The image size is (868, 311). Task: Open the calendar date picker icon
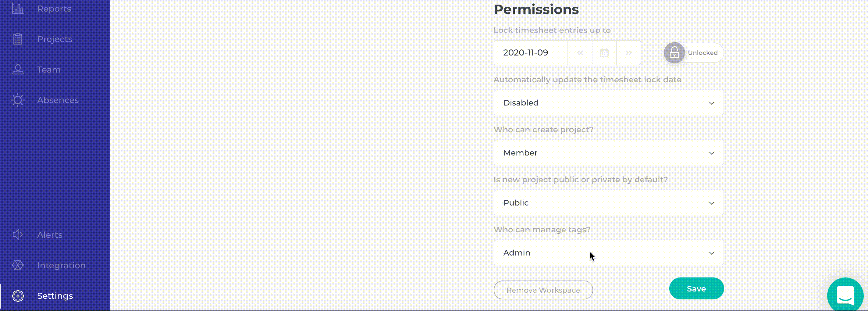[x=604, y=53]
